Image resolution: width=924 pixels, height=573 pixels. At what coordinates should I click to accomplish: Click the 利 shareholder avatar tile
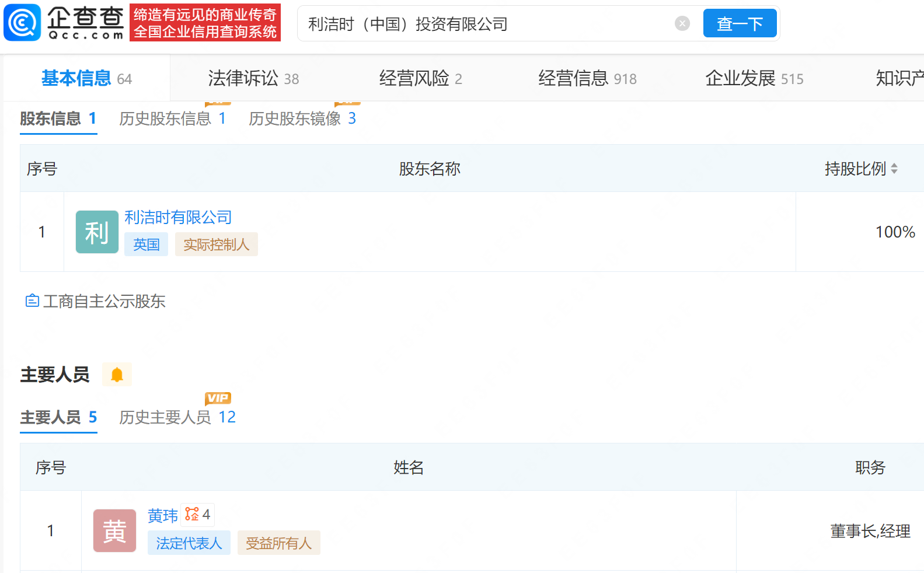[97, 232]
